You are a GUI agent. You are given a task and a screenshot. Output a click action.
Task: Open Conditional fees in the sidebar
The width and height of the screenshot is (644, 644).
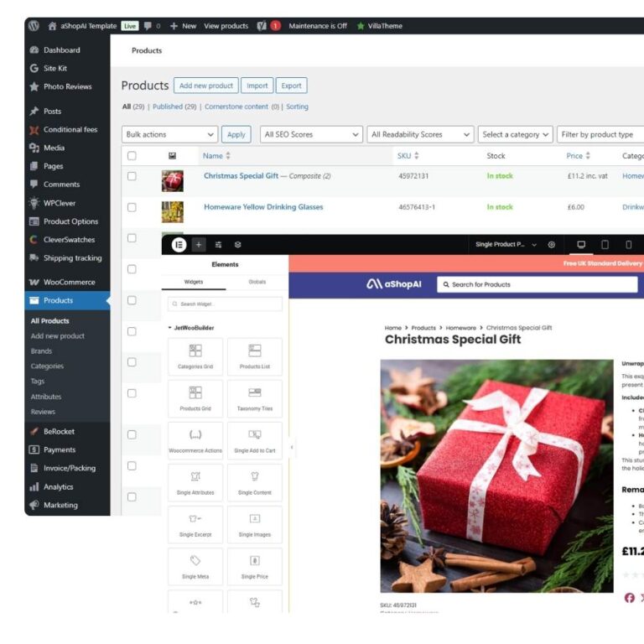pyautogui.click(x=70, y=130)
